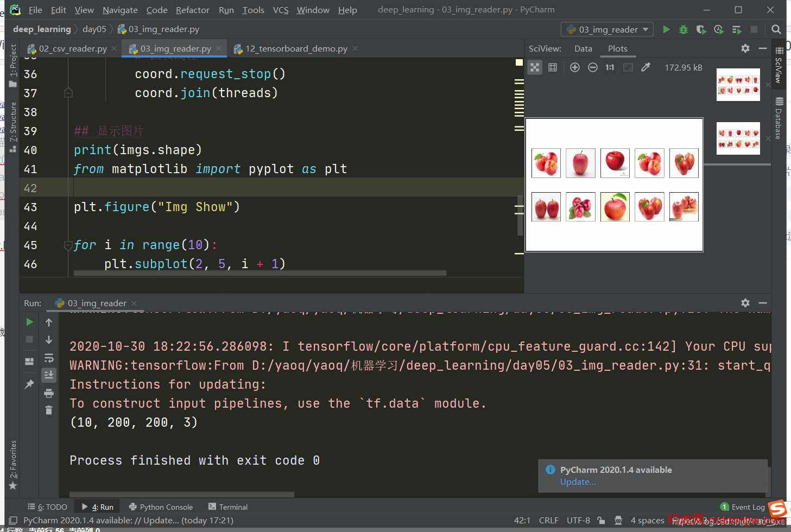Viewport: 791px width, 532px height.
Task: Zoom in on the SciView plot
Action: (x=575, y=67)
